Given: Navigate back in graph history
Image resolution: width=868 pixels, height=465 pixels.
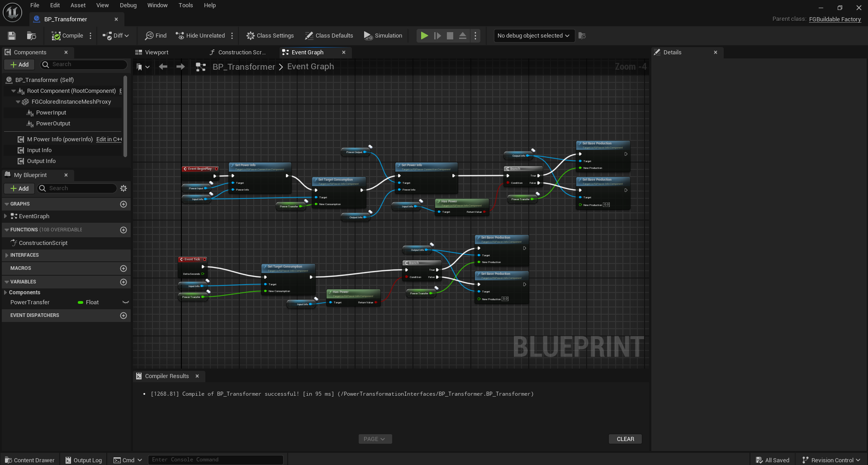Looking at the screenshot, I should 163,67.
